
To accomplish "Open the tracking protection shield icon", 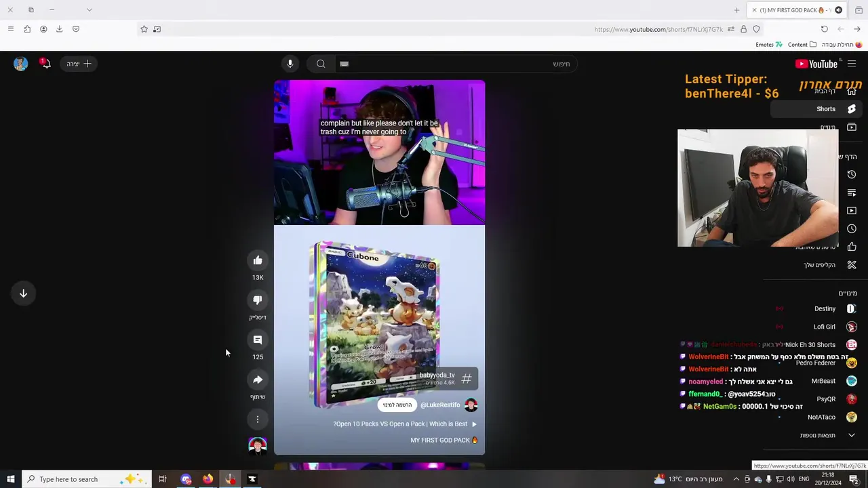I will 756,29.
